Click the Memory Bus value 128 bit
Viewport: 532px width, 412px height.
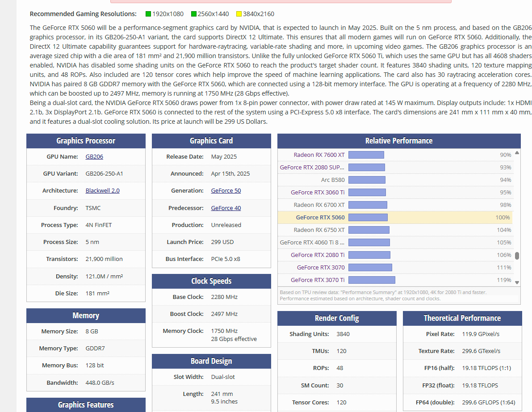[95, 365]
